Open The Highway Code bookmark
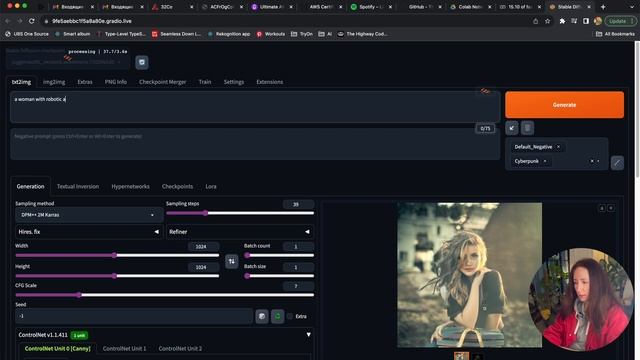Viewport: 640px width, 360px height. [363, 34]
